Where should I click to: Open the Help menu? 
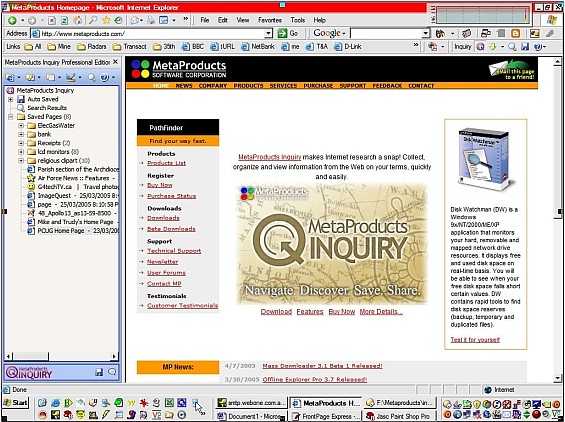click(320, 20)
